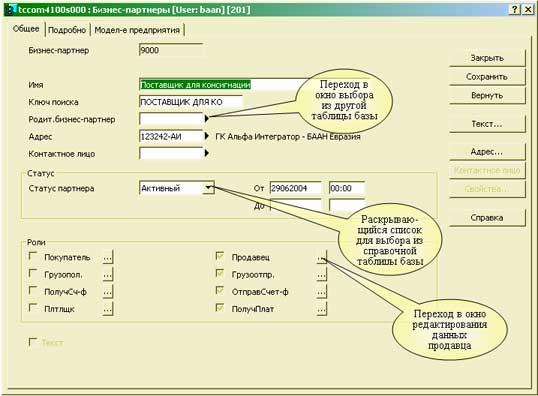Open the Текст... button
Image resolution: width=538 pixels, height=396 pixels.
pos(487,124)
